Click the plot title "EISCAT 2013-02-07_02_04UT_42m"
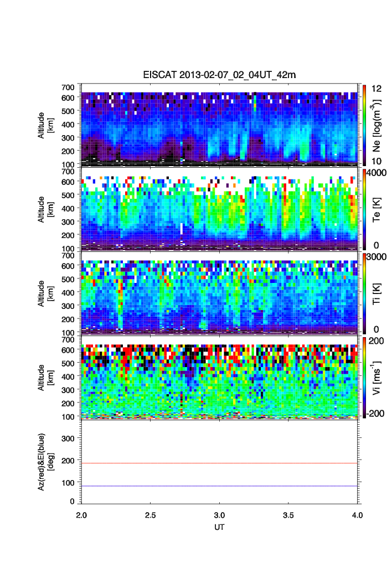Viewport: 392px width, 588px height. click(219, 75)
